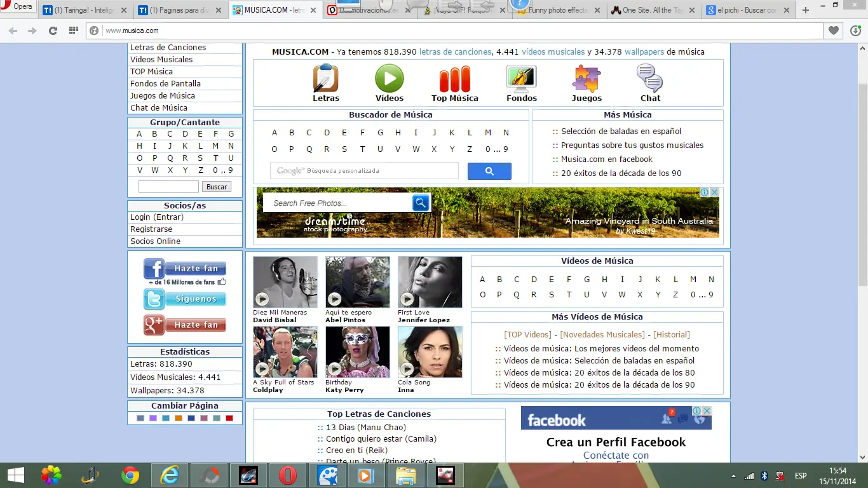The image size is (868, 488).
Task: Open the Top Música red bars icon
Action: 455,79
